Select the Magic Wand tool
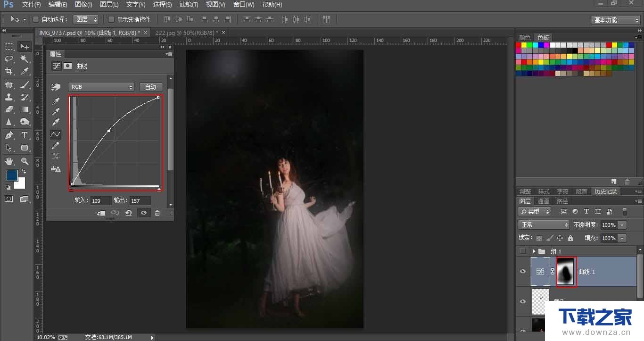Viewport: 644px width, 341px height. pyautogui.click(x=25, y=59)
